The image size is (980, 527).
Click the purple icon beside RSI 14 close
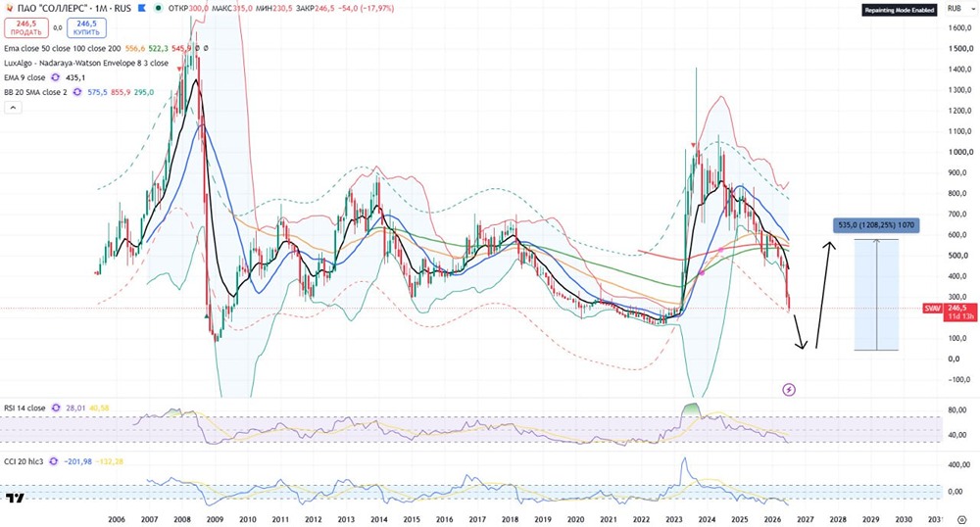[56, 407]
